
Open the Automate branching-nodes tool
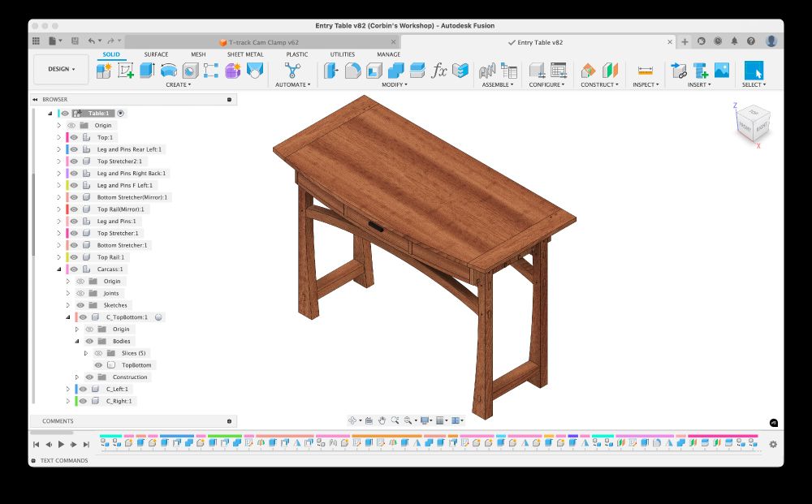(x=292, y=71)
